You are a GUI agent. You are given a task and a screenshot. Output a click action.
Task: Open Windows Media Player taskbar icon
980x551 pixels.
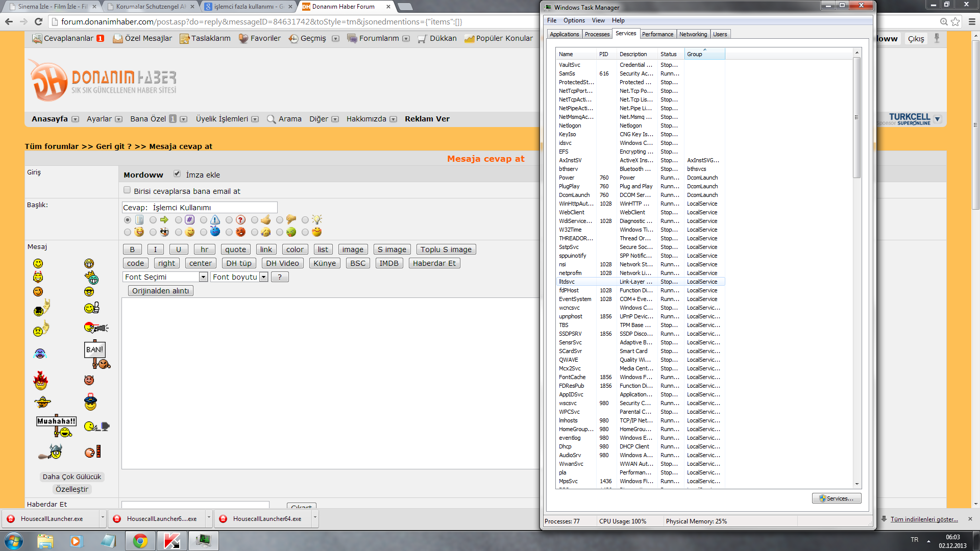(77, 541)
